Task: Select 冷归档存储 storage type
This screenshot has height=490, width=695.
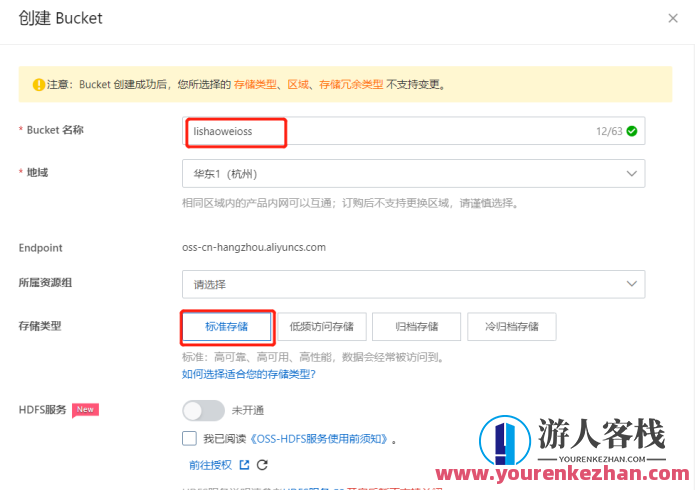Action: (511, 327)
